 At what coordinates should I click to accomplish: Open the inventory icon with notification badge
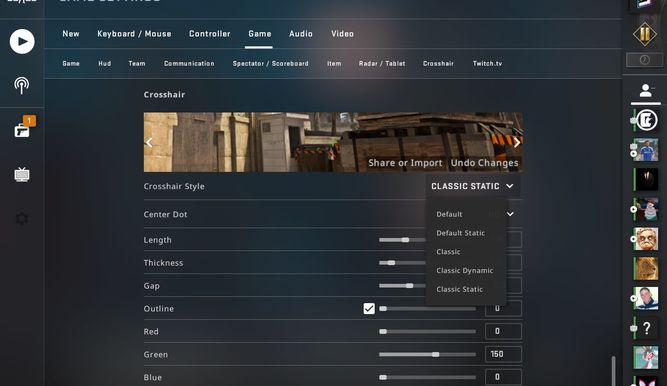point(23,129)
